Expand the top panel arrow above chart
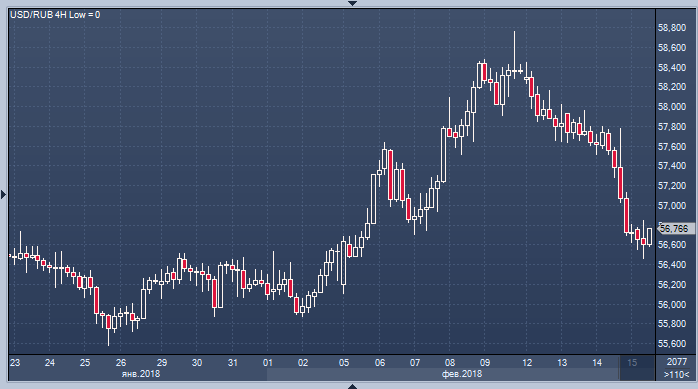 [352, 3]
